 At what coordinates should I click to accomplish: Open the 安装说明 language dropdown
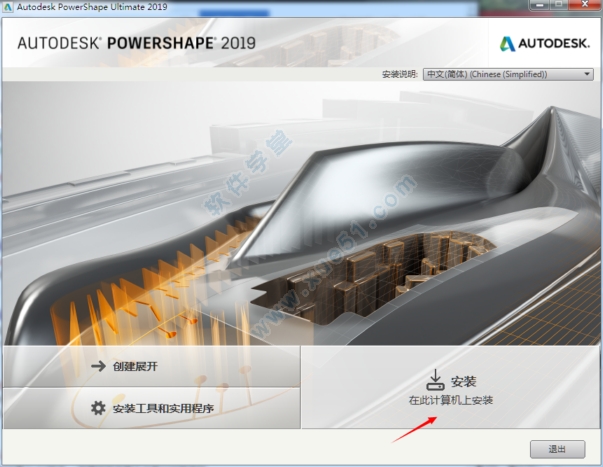tap(508, 74)
